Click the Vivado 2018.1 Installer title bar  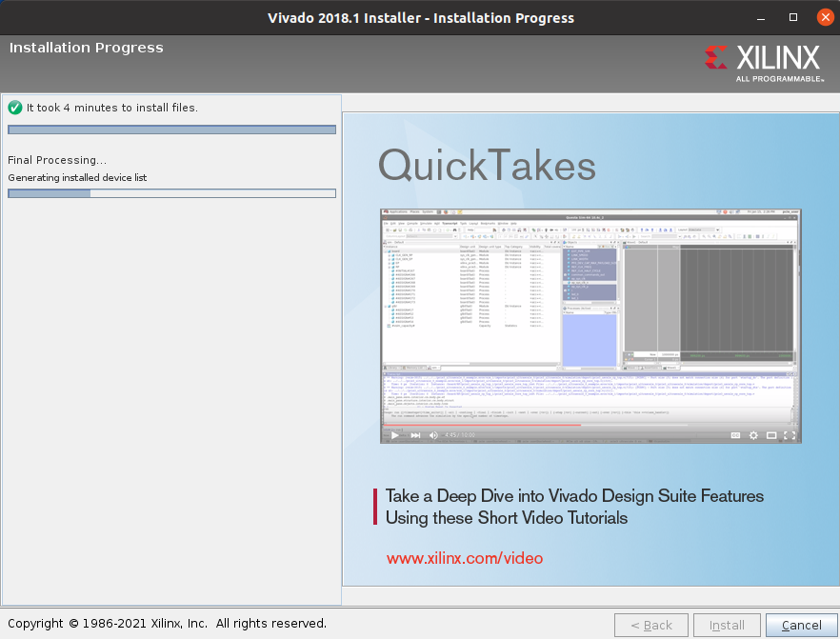click(x=421, y=18)
